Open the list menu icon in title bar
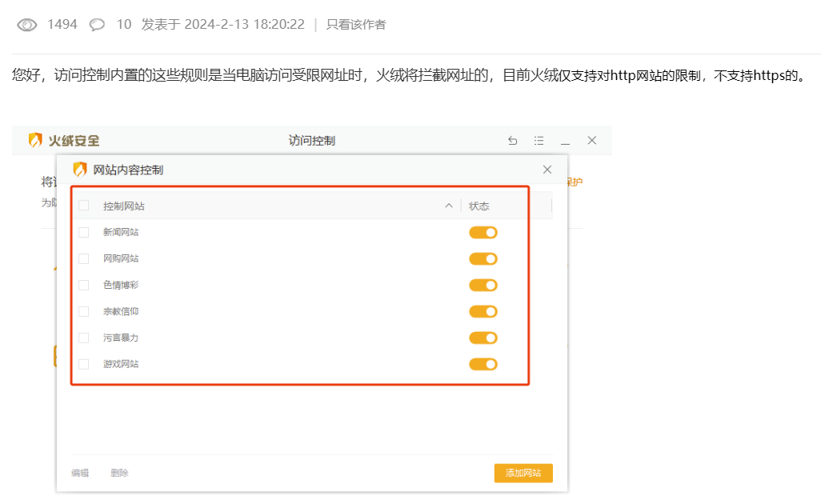This screenshot has width=821, height=504. click(x=539, y=141)
